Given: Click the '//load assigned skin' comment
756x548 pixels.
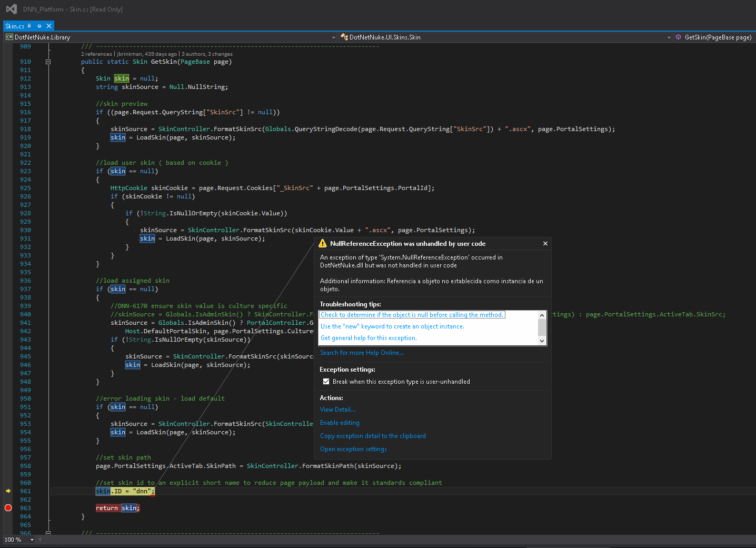Looking at the screenshot, I should click(133, 281).
